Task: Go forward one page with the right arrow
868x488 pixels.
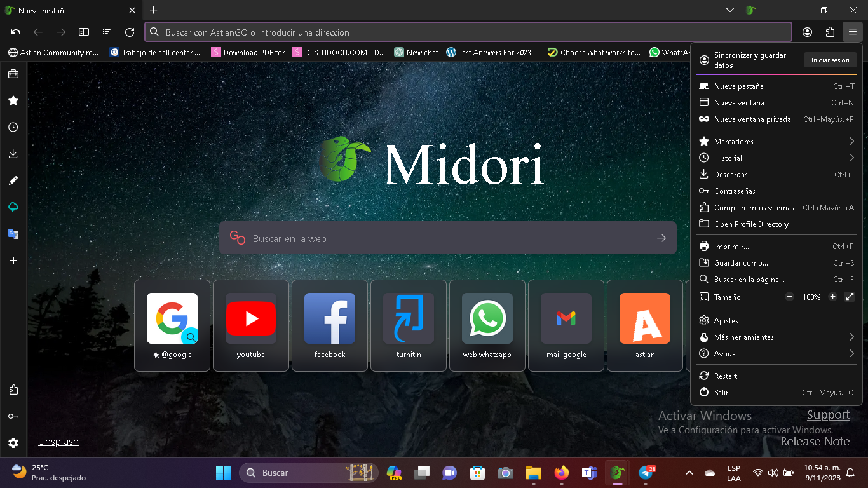Action: coord(61,32)
